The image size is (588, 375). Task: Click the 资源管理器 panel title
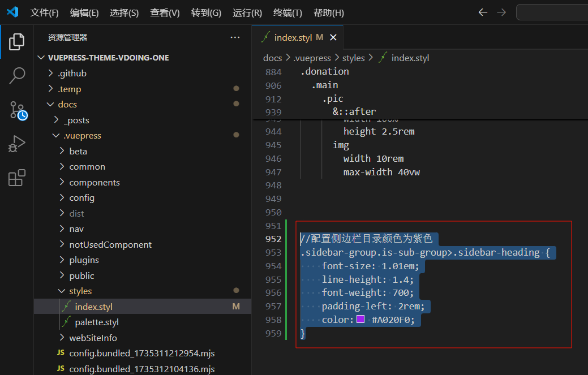coord(67,37)
